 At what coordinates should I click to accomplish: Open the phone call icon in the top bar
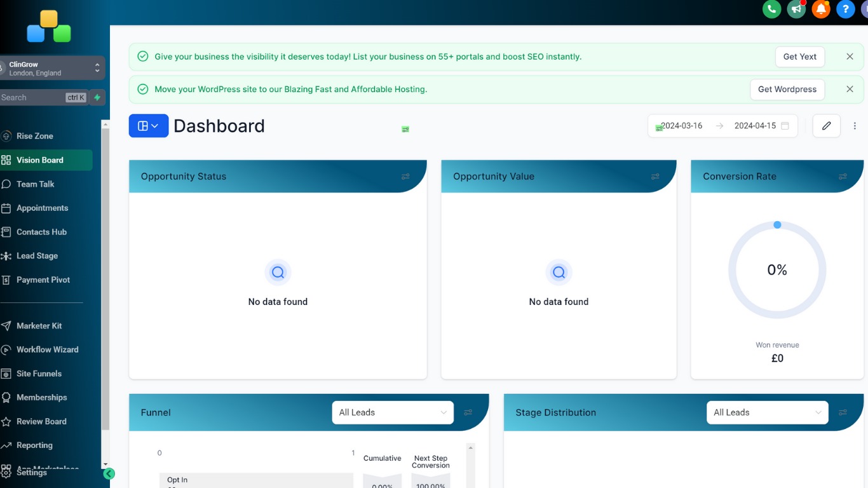[771, 10]
